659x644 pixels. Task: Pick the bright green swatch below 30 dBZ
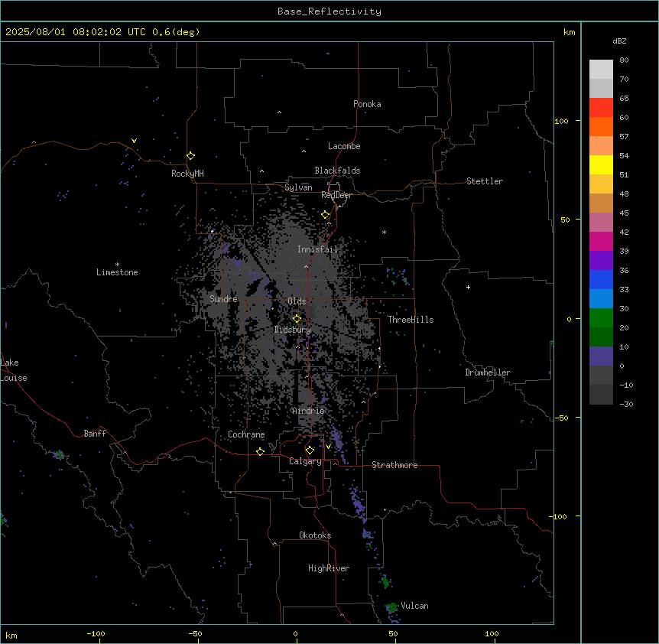[x=601, y=318]
